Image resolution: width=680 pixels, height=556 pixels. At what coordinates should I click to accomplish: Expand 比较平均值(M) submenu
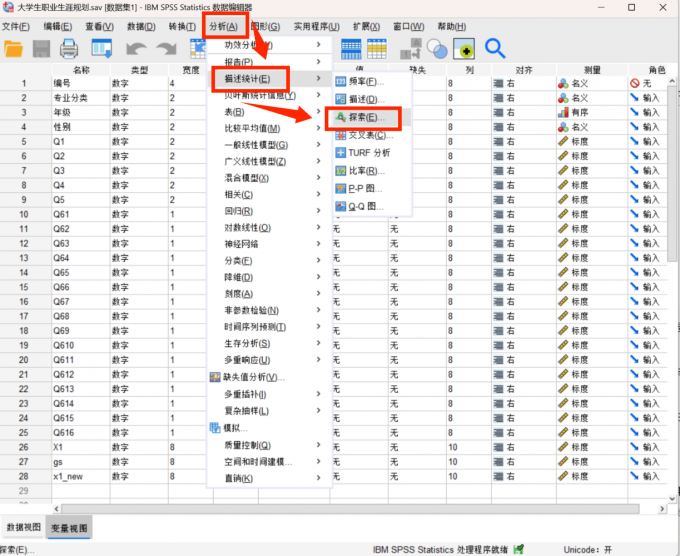coord(269,129)
